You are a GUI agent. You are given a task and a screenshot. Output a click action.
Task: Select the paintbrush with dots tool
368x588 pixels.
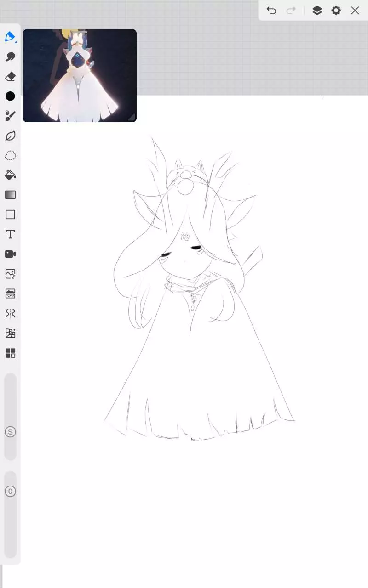point(10,116)
